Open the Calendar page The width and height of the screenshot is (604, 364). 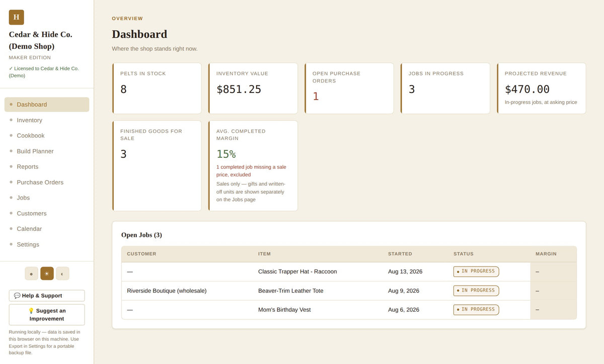pyautogui.click(x=47, y=229)
